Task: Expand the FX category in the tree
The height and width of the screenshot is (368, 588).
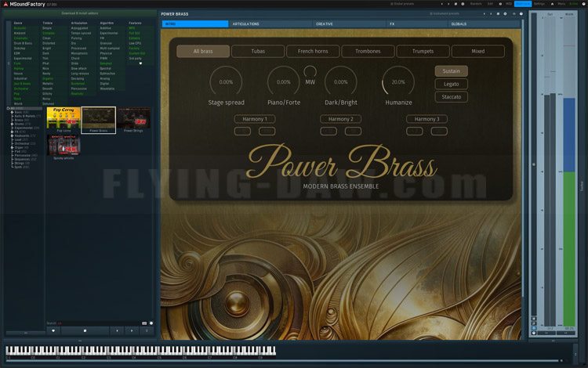Action: pyautogui.click(x=12, y=132)
